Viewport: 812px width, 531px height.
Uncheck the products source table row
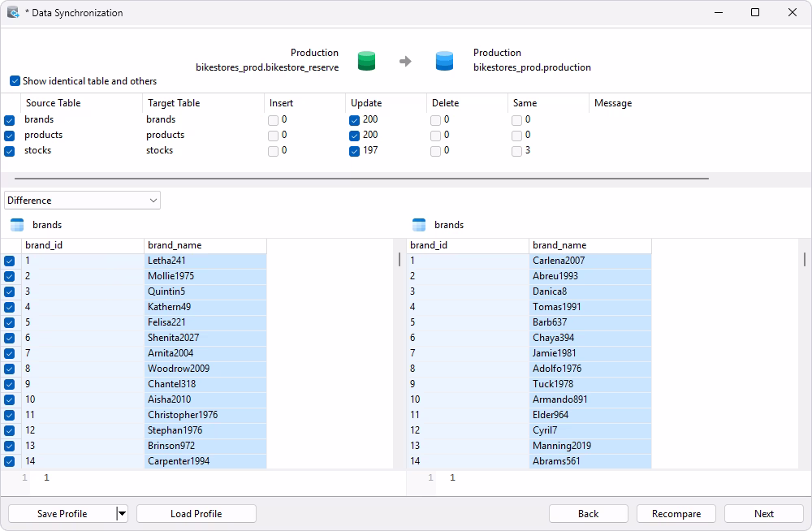(9, 136)
